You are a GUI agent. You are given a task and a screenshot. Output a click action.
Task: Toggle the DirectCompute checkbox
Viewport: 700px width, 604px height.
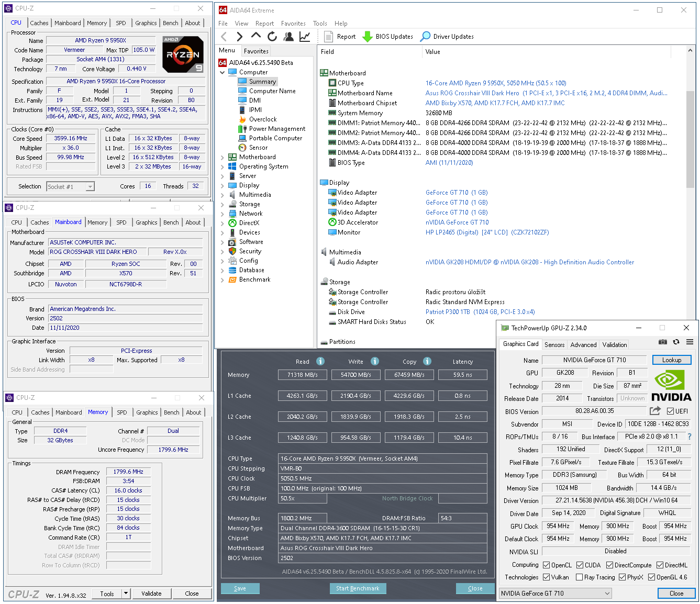609,565
